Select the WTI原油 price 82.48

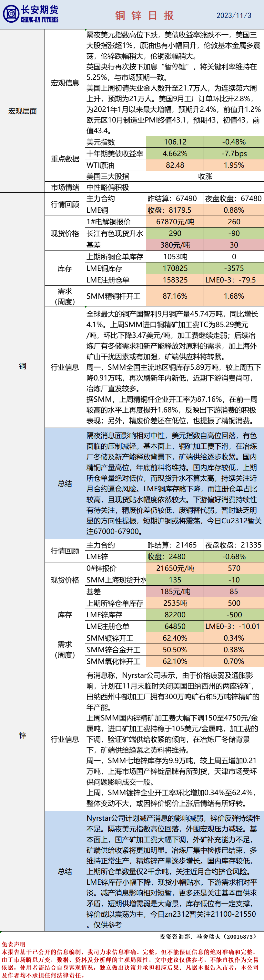coord(175,165)
